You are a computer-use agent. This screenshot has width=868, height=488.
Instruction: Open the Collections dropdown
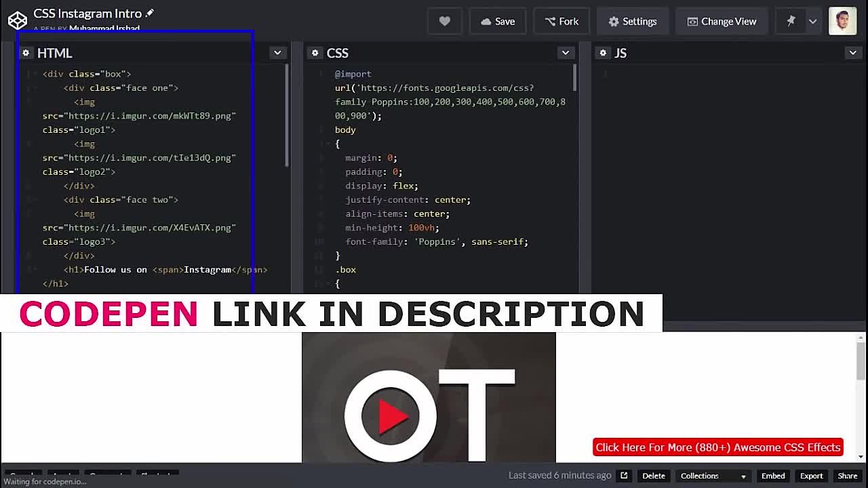point(713,476)
